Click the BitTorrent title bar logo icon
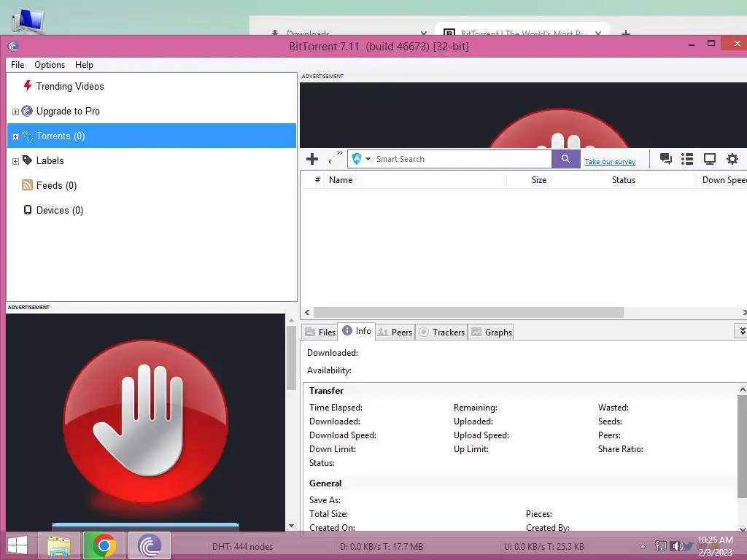The image size is (747, 560). pyautogui.click(x=13, y=46)
